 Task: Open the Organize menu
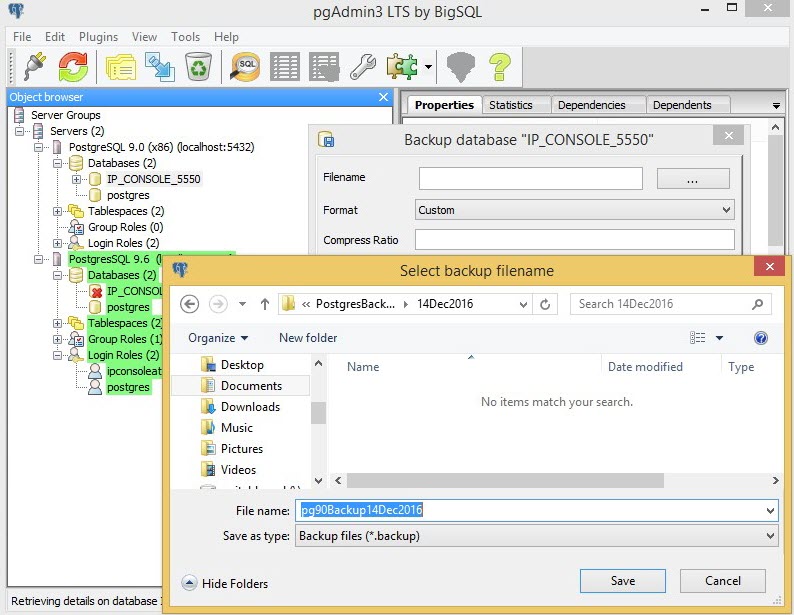pos(218,338)
